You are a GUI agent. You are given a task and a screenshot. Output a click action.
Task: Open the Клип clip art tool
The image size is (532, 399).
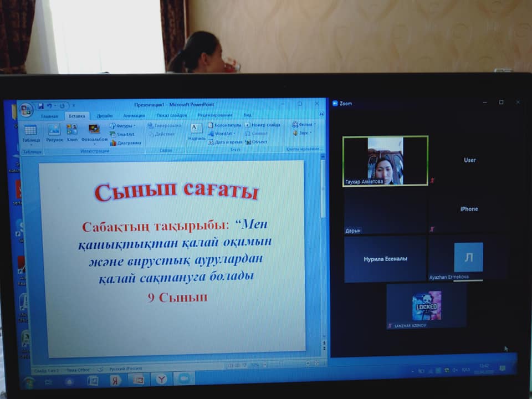coord(72,133)
